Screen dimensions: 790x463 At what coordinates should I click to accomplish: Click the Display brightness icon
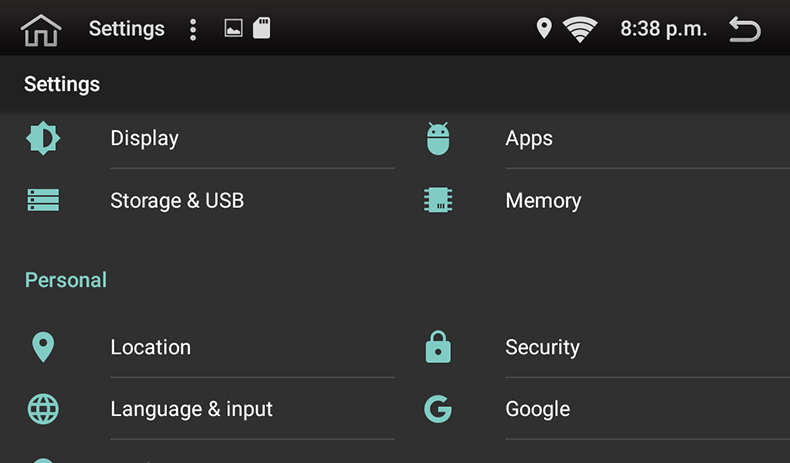(x=43, y=138)
